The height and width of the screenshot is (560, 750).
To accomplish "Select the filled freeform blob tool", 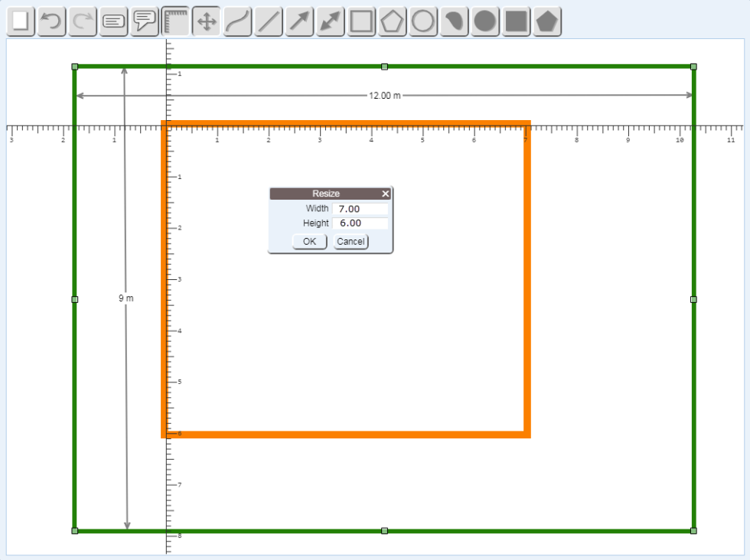I will coord(454,21).
